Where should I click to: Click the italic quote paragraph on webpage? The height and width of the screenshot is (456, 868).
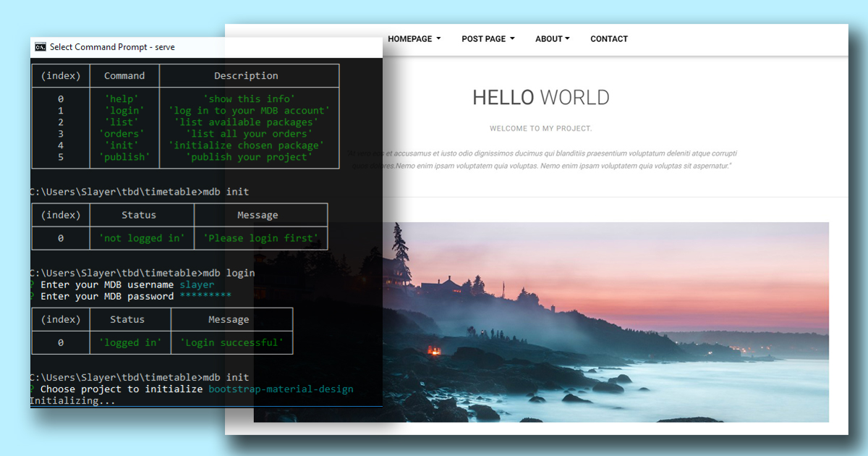coord(541,160)
